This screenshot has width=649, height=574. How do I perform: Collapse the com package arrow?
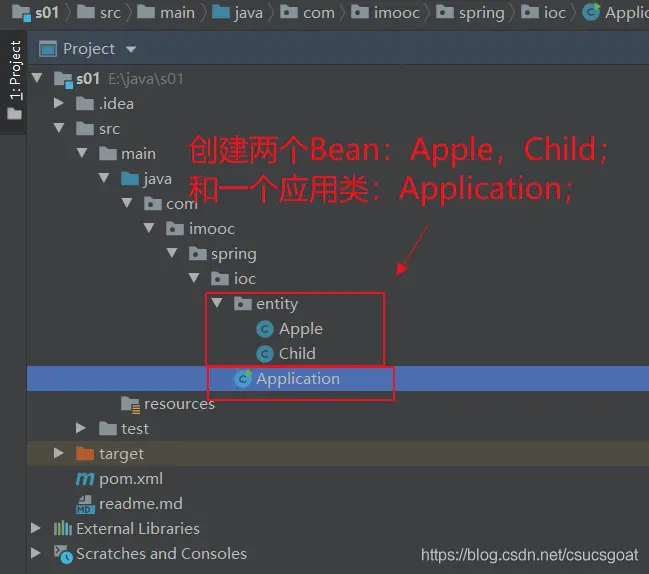[x=127, y=203]
